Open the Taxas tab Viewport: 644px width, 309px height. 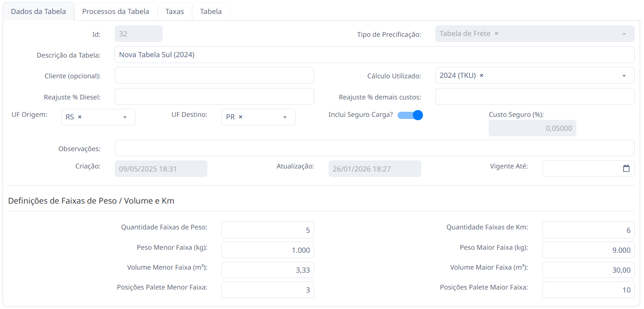[x=174, y=11]
